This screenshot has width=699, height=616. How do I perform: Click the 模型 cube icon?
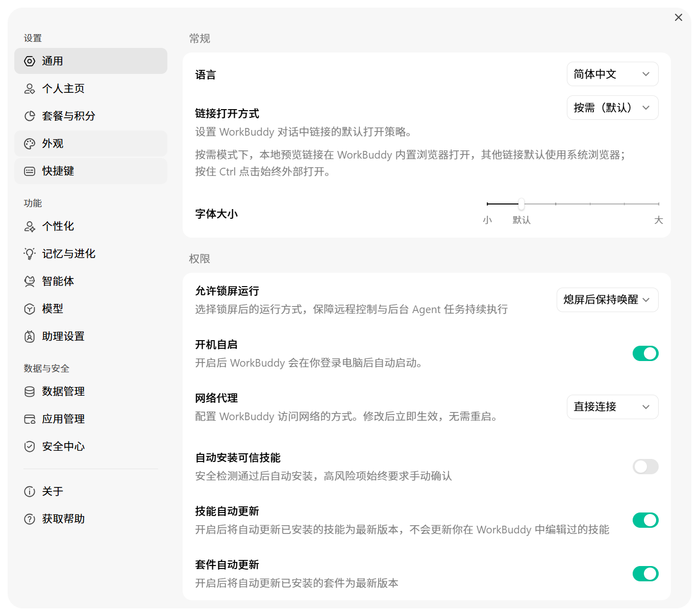point(30,309)
